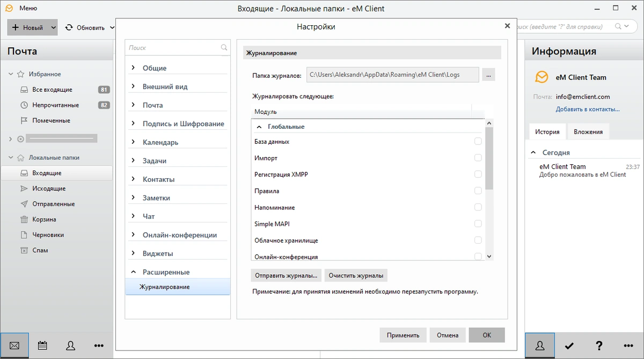
Task: Collapse the Расширенные settings category
Action: click(133, 272)
